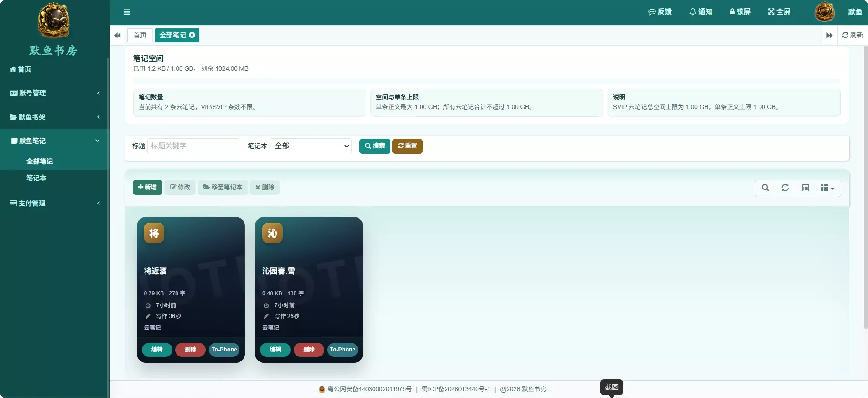
Task: Click the storage usage progress bar
Action: tap(487, 81)
